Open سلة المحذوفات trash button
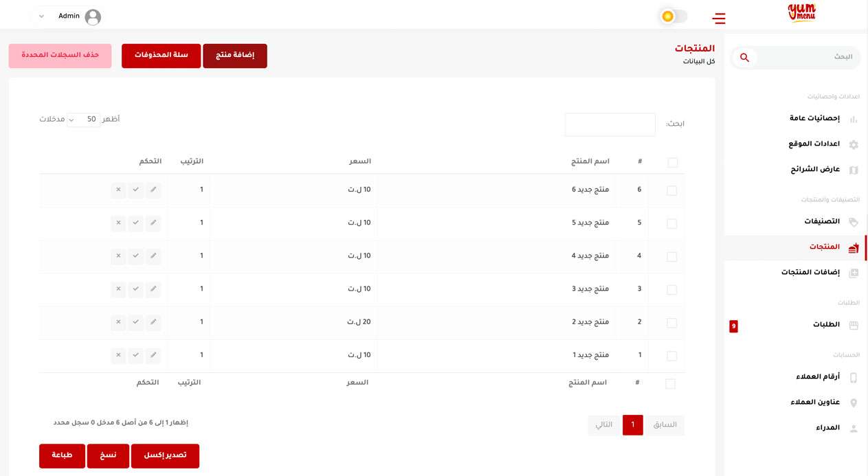Viewport: 868px width, 476px height. pos(162,56)
